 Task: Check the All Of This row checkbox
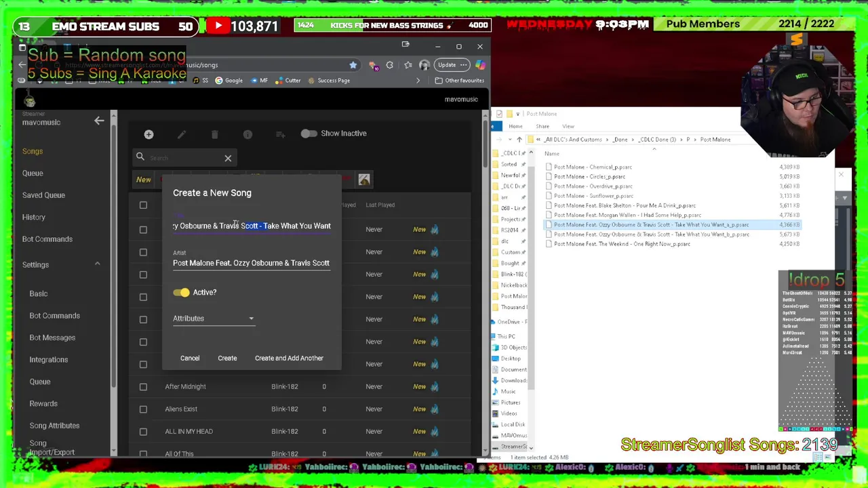pos(143,453)
